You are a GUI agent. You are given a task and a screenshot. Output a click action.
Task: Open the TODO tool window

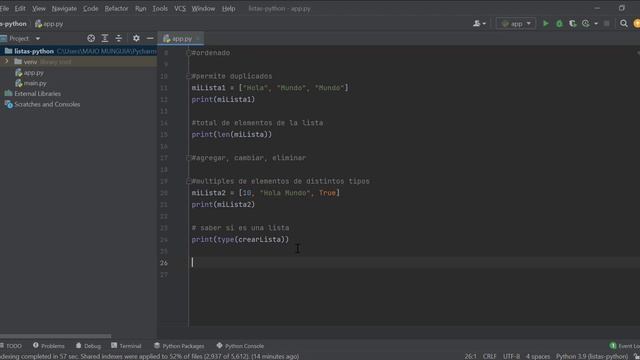tap(11, 346)
